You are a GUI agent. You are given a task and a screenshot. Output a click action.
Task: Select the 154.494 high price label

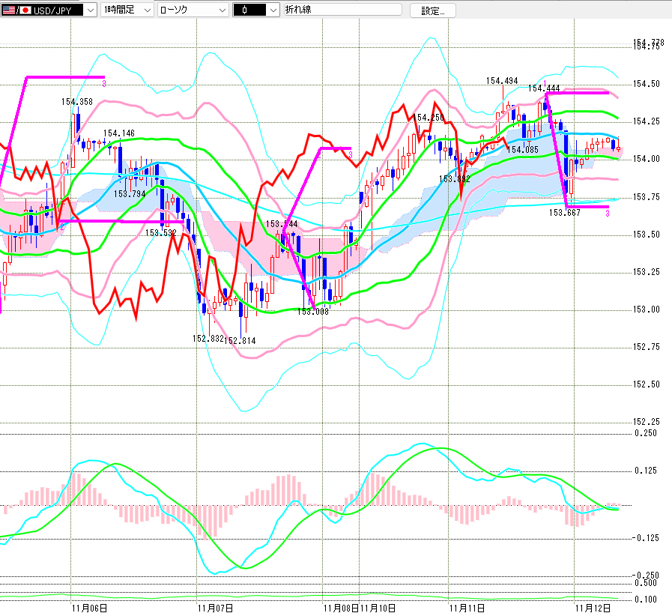click(501, 81)
